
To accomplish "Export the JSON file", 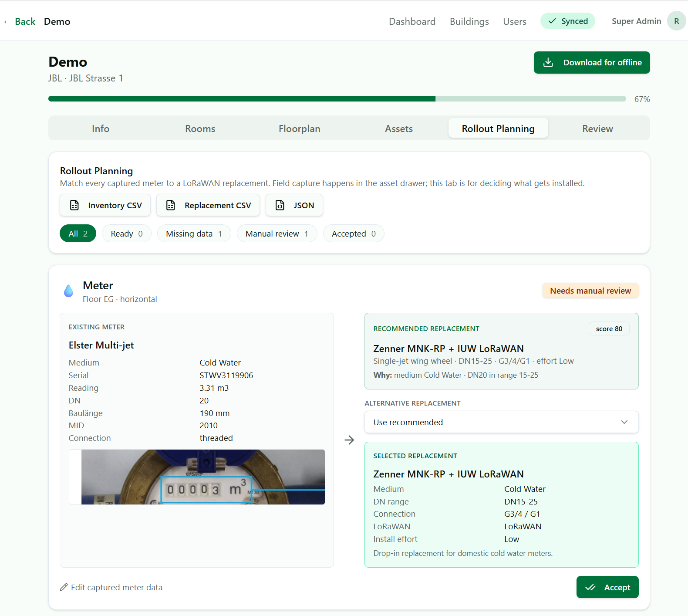I will tap(294, 205).
